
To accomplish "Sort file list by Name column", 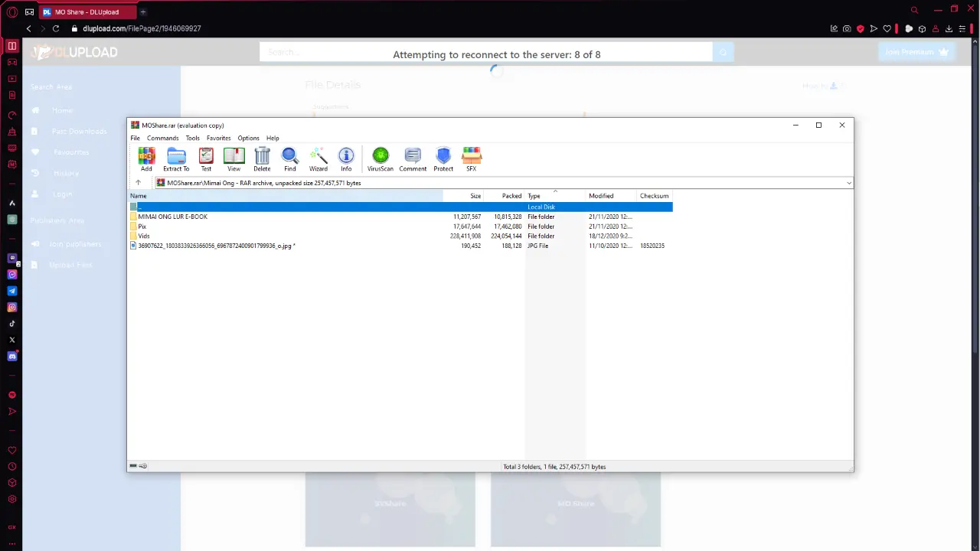I will pos(286,196).
